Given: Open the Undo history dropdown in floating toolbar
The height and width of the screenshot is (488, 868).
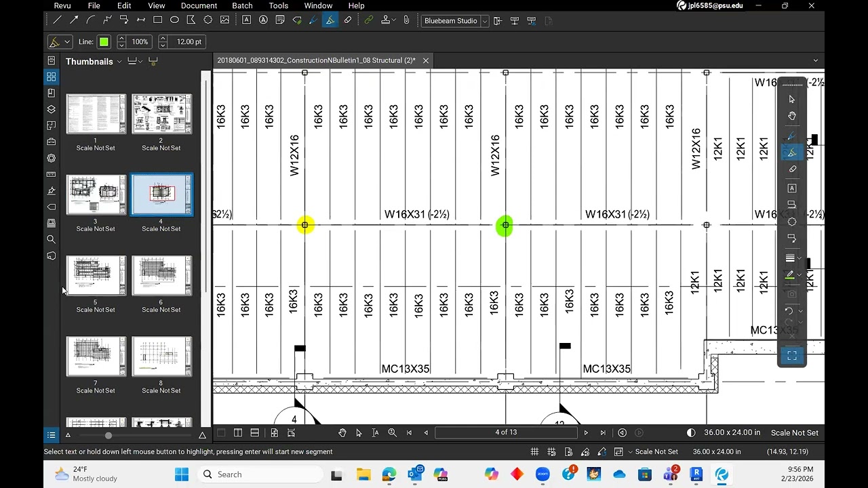Looking at the screenshot, I should pos(800,311).
